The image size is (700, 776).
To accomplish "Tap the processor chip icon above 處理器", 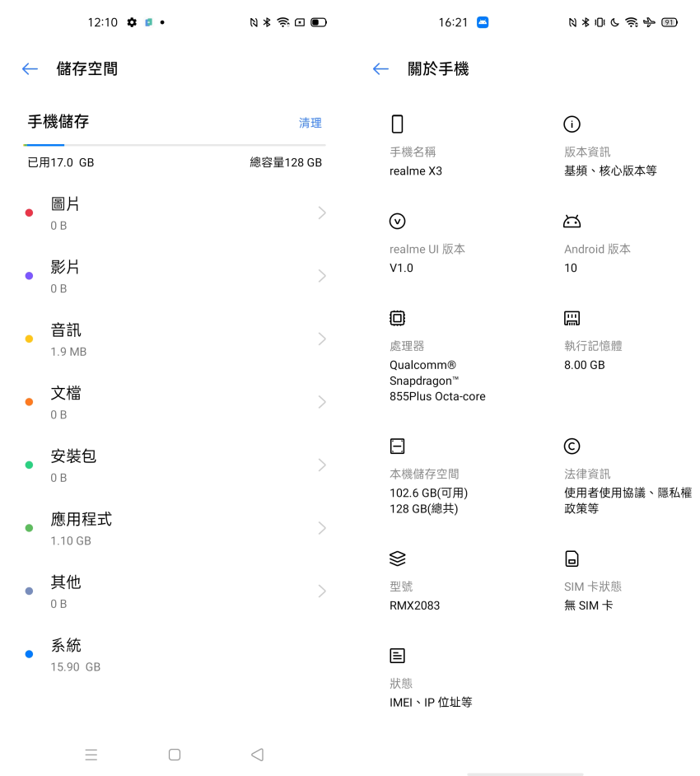I will 397,318.
